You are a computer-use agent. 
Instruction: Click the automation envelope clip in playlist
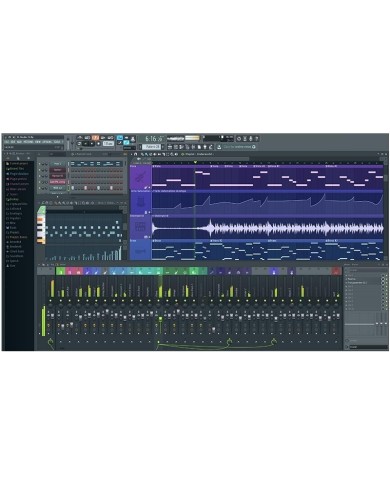tap(268, 203)
